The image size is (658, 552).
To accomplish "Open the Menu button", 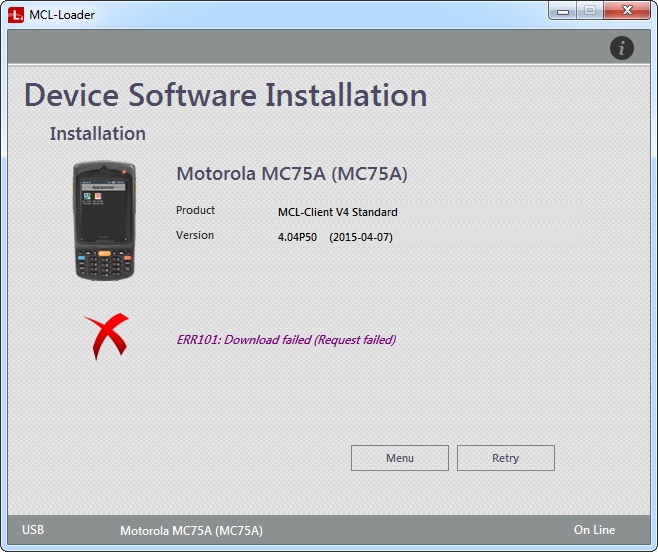I will (399, 458).
